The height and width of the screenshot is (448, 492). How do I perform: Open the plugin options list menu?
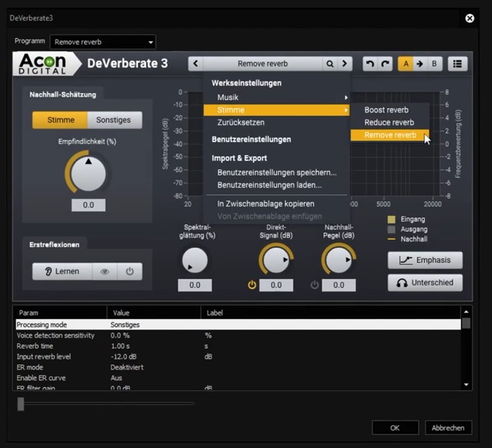click(457, 63)
